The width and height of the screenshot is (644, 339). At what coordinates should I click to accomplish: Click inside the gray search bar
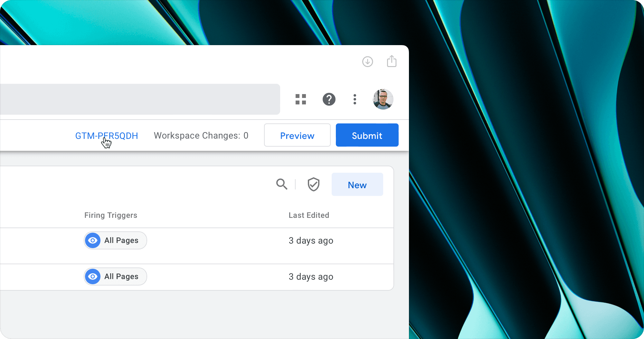point(138,99)
